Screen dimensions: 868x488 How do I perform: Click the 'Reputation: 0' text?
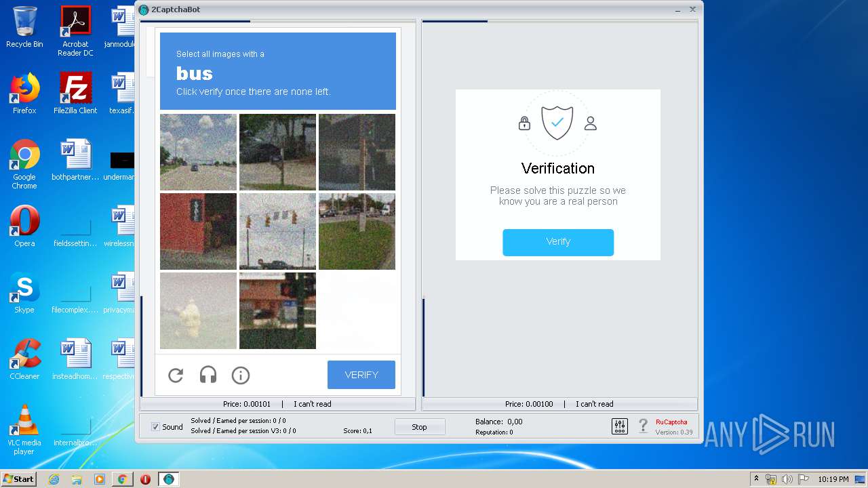(494, 432)
